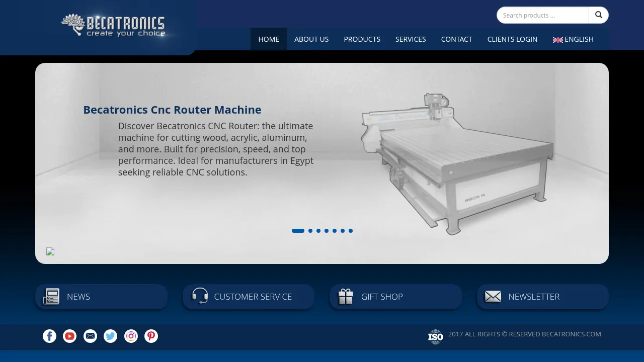The width and height of the screenshot is (644, 362).
Task: Open the Contact menu item
Action: click(456, 39)
